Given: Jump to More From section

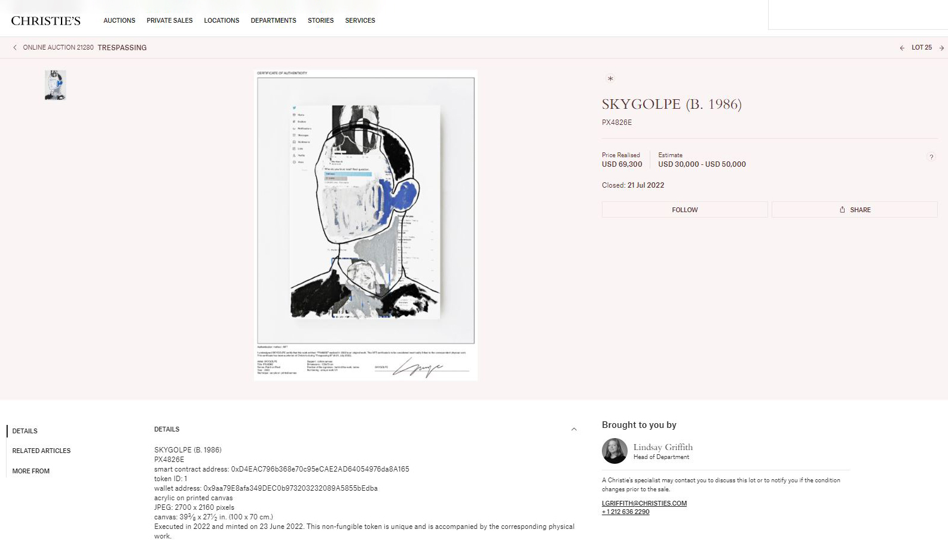Looking at the screenshot, I should [31, 471].
